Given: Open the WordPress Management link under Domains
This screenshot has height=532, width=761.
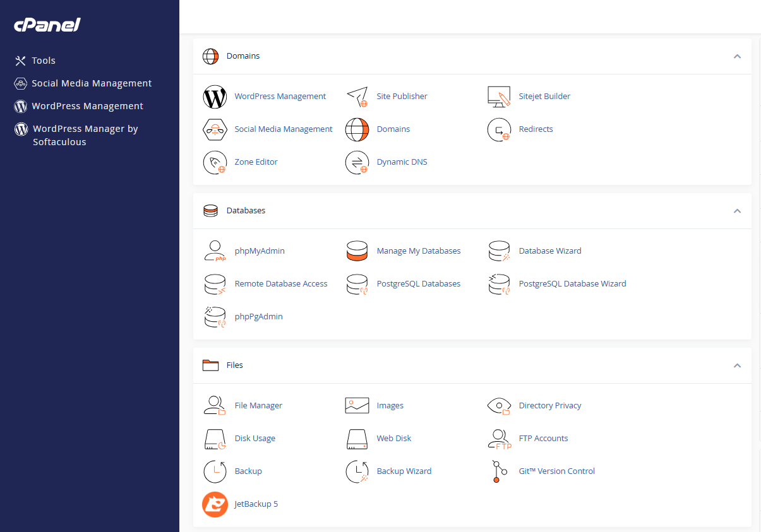Looking at the screenshot, I should pos(280,97).
